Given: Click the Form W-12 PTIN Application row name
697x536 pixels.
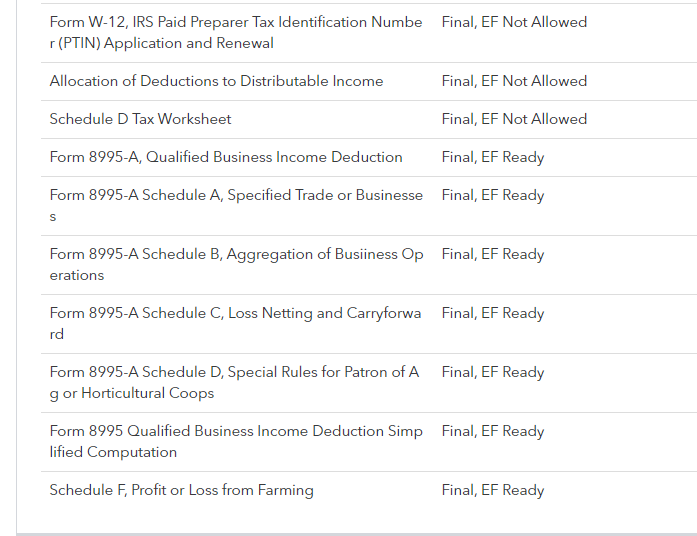Looking at the screenshot, I should (235, 32).
